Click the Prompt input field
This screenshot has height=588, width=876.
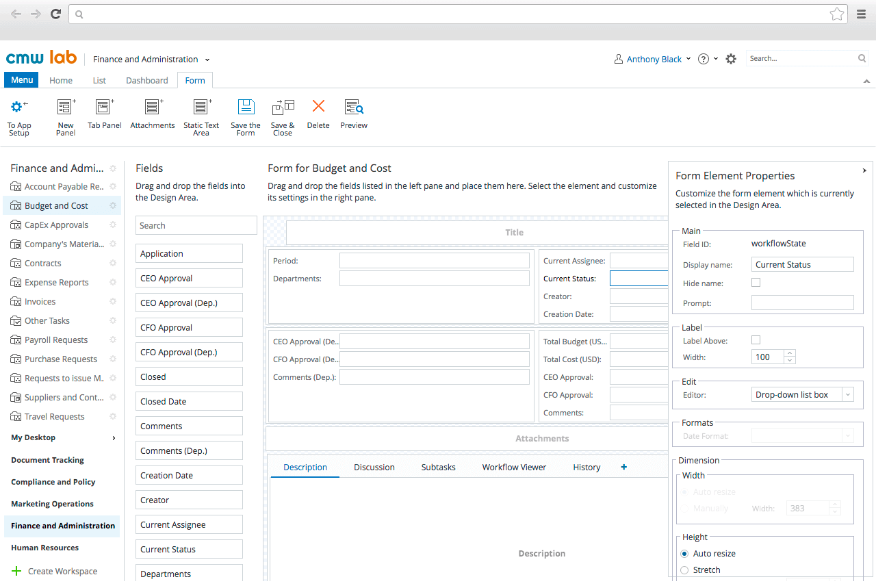(x=803, y=303)
